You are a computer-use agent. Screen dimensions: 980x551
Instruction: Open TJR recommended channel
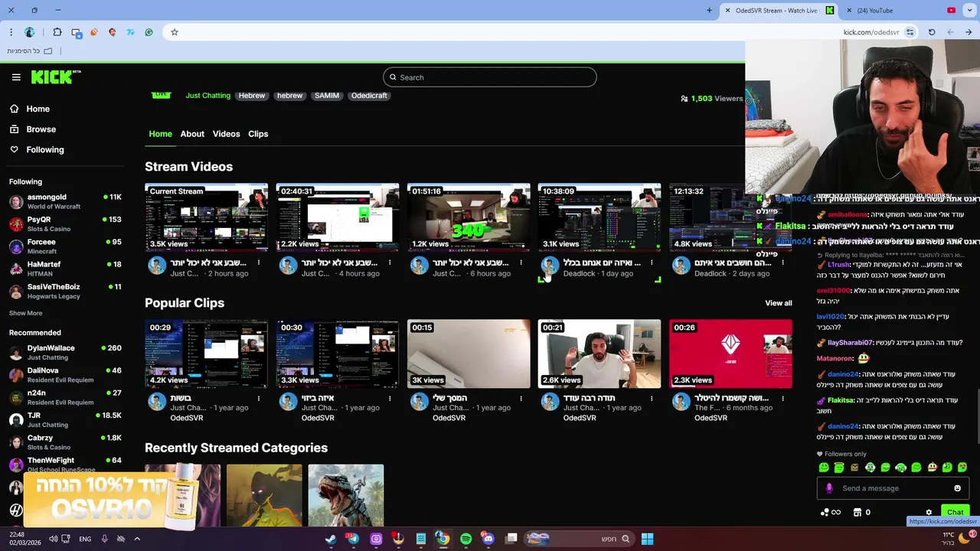point(65,420)
